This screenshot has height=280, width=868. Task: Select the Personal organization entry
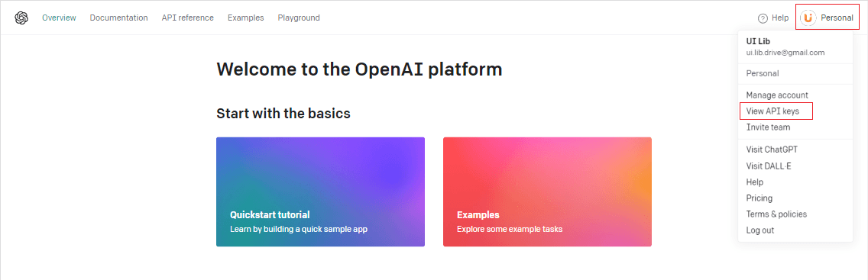(763, 73)
